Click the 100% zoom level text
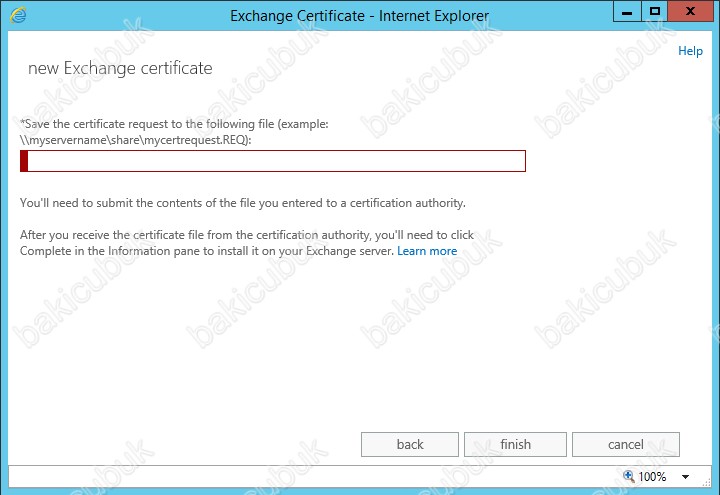The image size is (720, 495). pos(652,477)
